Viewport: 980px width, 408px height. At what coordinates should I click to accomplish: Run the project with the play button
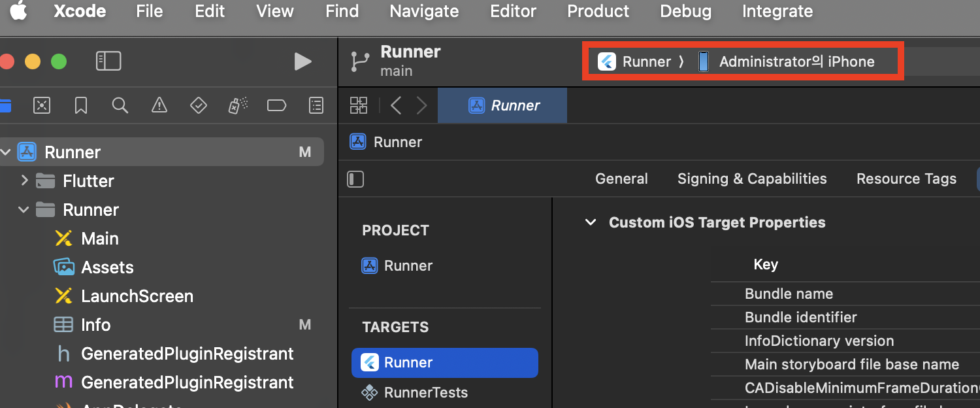[x=302, y=61]
